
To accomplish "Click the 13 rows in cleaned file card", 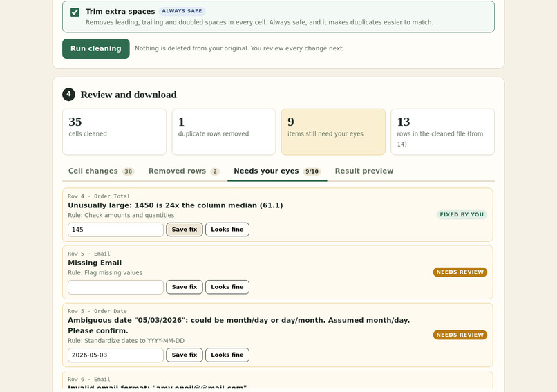I will click(442, 132).
